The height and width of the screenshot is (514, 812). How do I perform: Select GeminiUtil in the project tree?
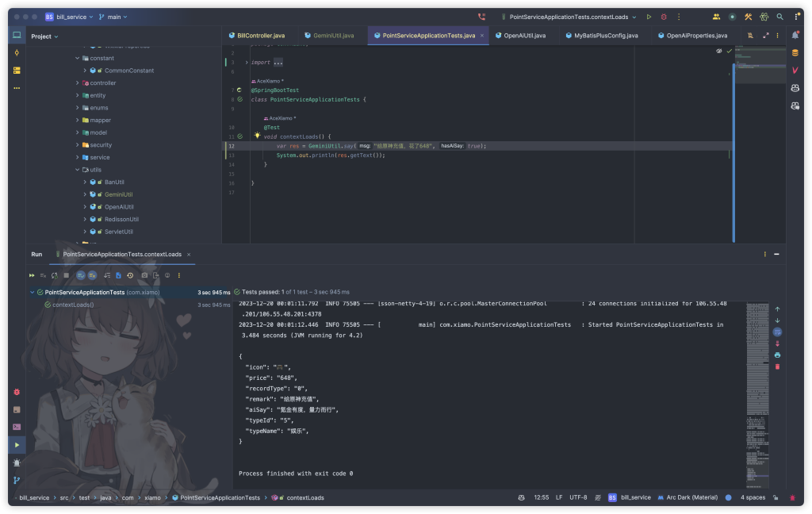(x=118, y=194)
